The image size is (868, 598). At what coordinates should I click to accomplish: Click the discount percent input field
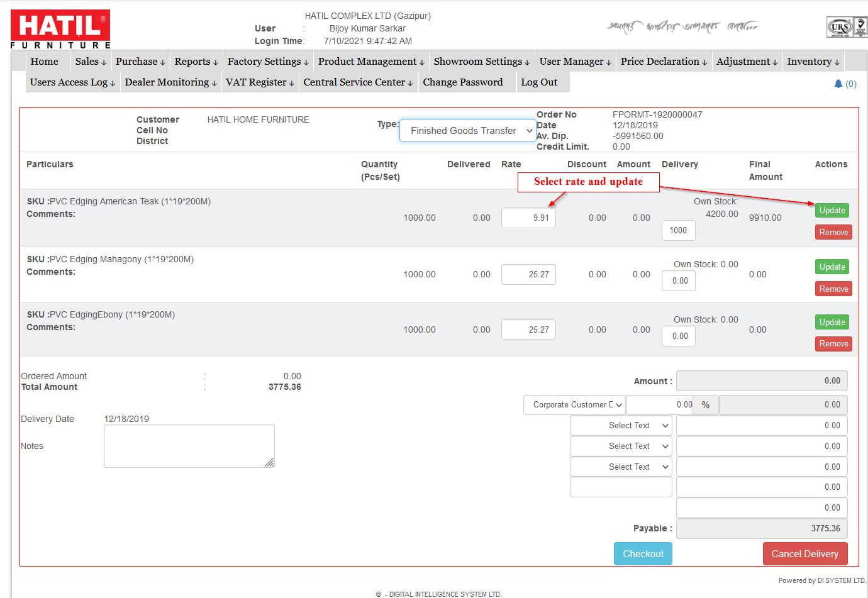pos(660,405)
